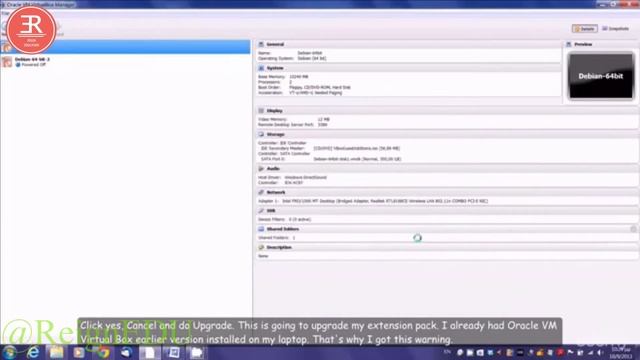Click the Debian 64 bit 2 VM icon
Viewport: 640px width, 360px height.
coord(7,62)
